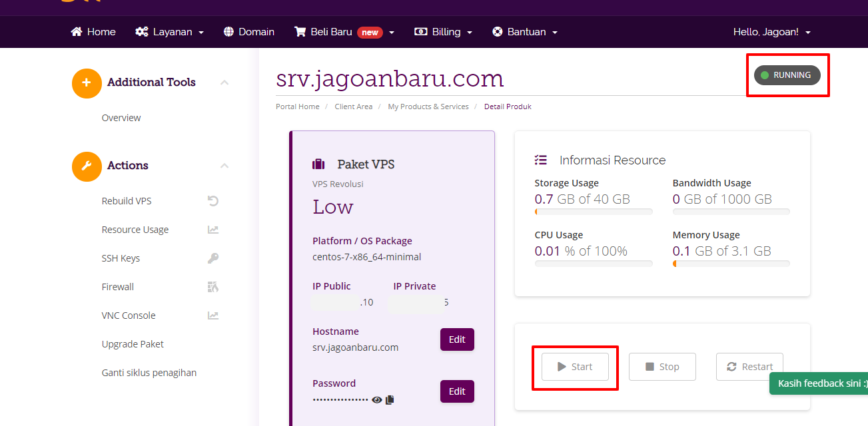Click the red new badge on Beli Baru
Image resolution: width=868 pixels, height=426 pixels.
(370, 32)
